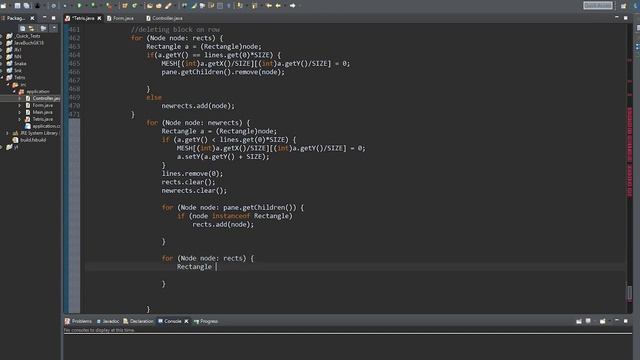Viewport: 640px width, 360px height.
Task: Collapse the src folder node
Action: point(8,84)
